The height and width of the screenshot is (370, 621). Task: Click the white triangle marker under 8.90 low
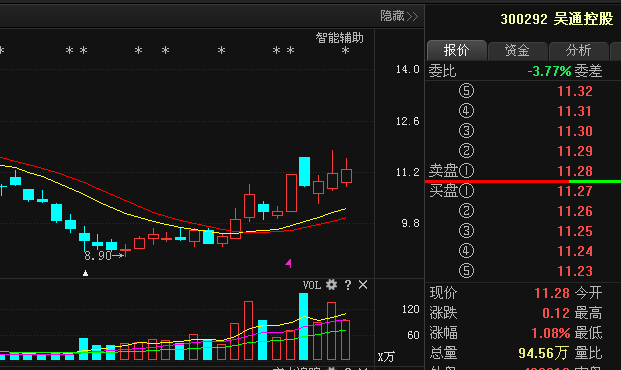85,273
